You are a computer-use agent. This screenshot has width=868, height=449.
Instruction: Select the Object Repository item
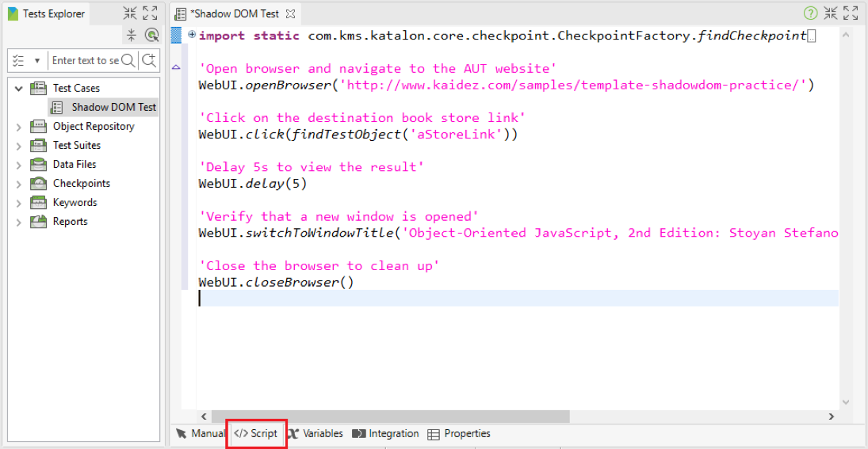pyautogui.click(x=94, y=126)
